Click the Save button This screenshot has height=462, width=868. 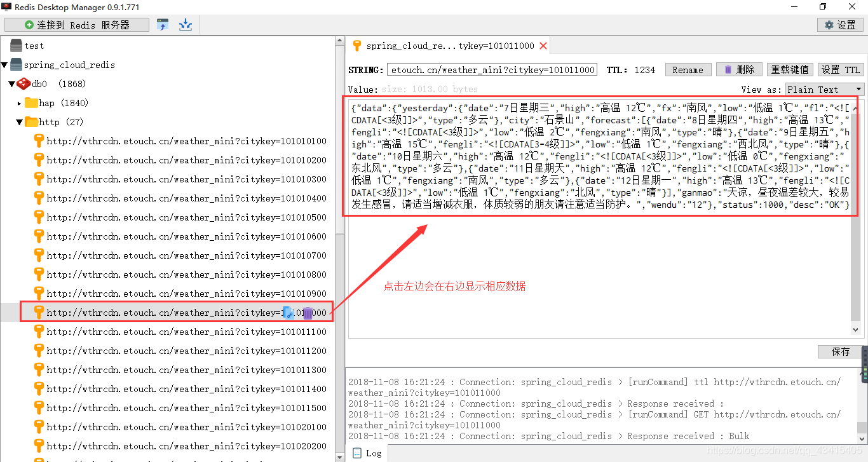[x=840, y=351]
